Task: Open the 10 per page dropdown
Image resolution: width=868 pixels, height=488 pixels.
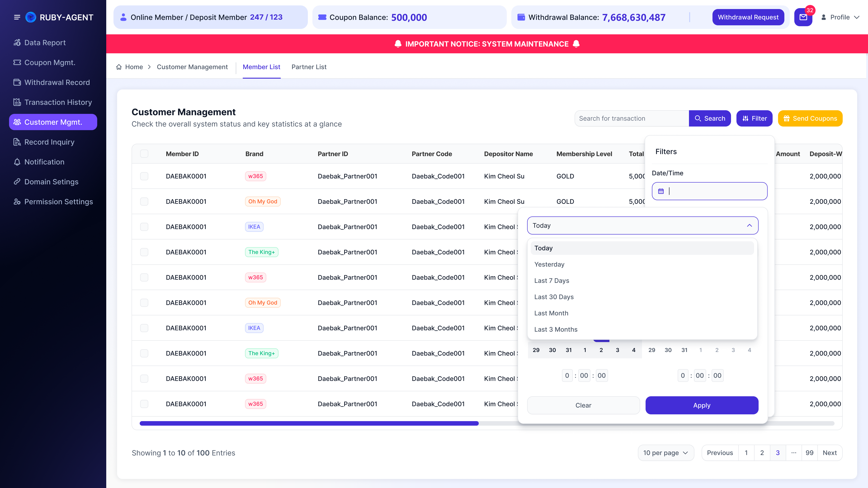Action: [x=665, y=453]
